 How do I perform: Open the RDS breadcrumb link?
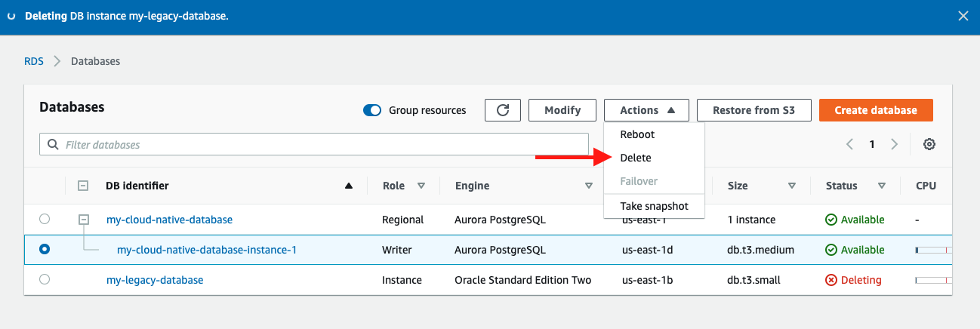coord(33,61)
